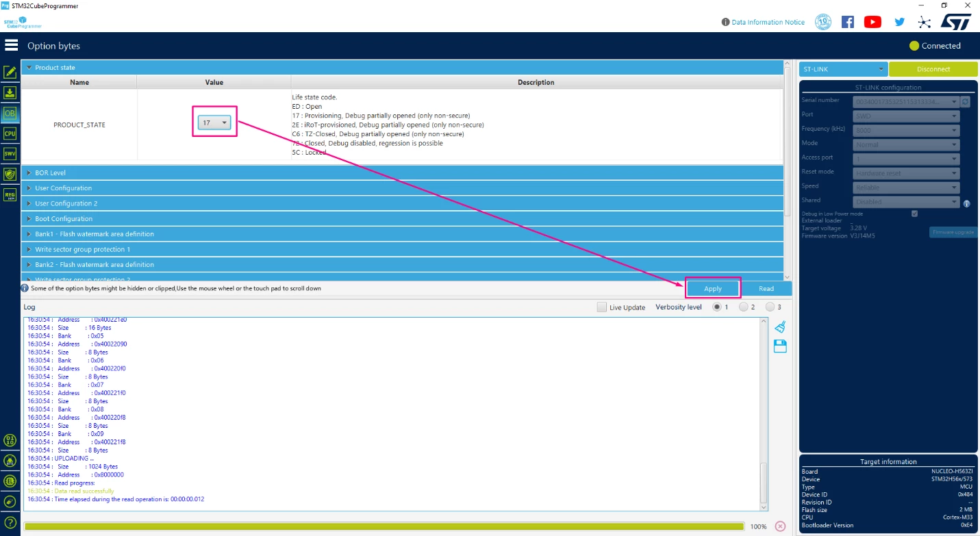Click the EL external loader icon

coord(10,481)
